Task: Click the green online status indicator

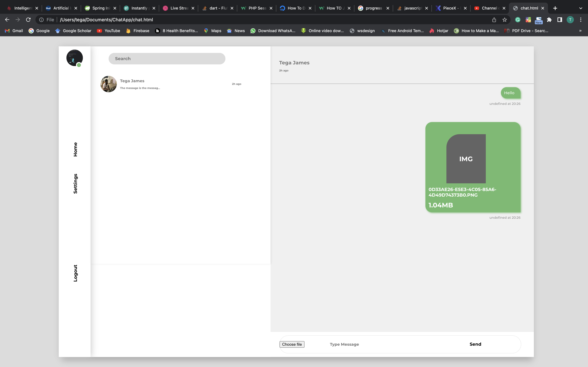Action: [x=79, y=65]
